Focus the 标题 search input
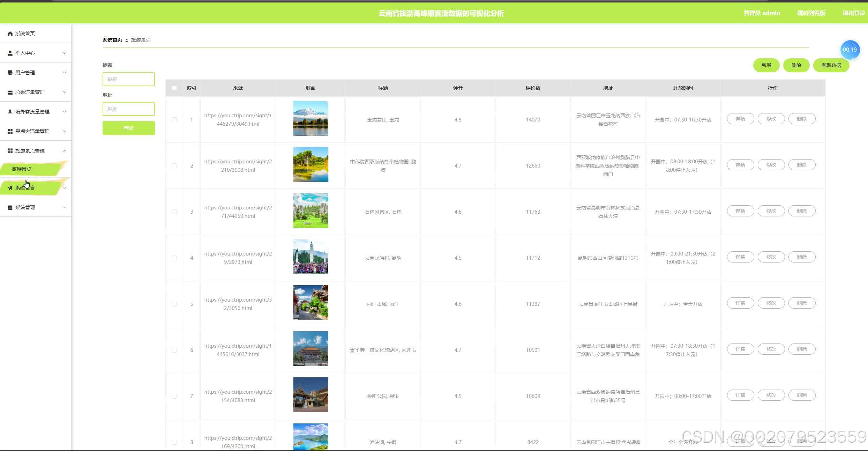 pos(128,79)
